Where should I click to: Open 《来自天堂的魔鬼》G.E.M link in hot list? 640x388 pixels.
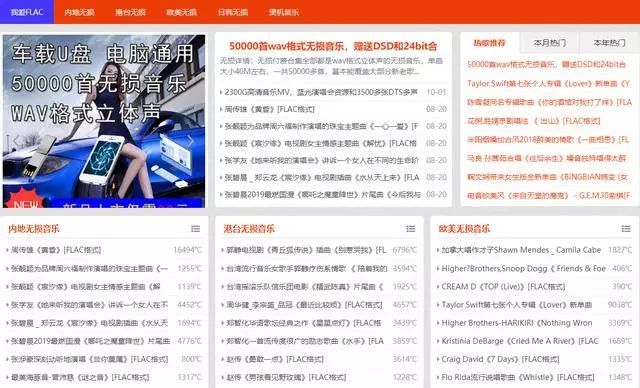point(549,196)
